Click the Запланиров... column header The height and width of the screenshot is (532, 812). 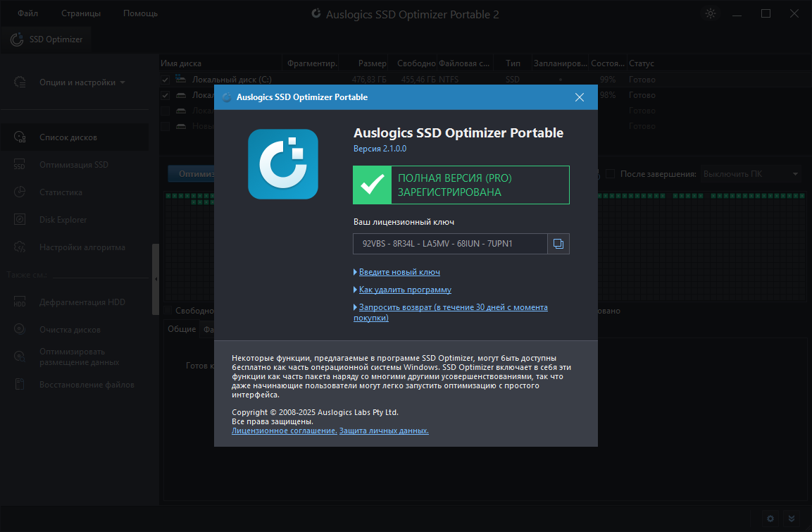[561, 63]
